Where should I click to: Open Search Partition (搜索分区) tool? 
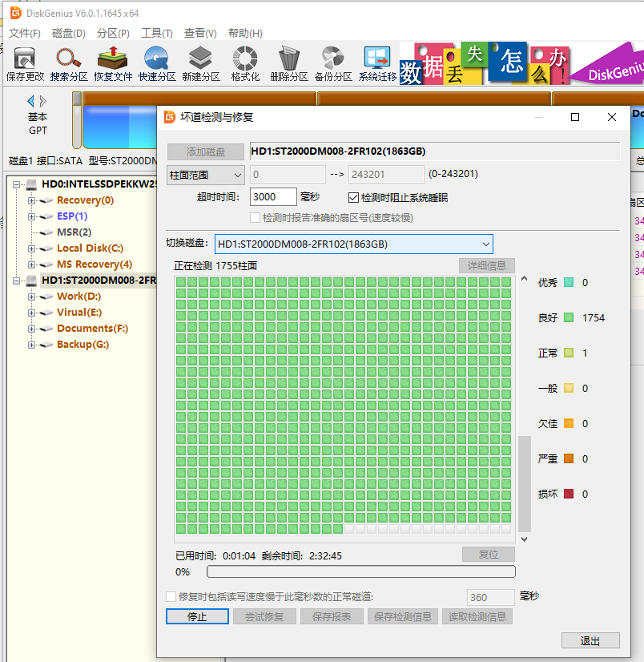69,64
